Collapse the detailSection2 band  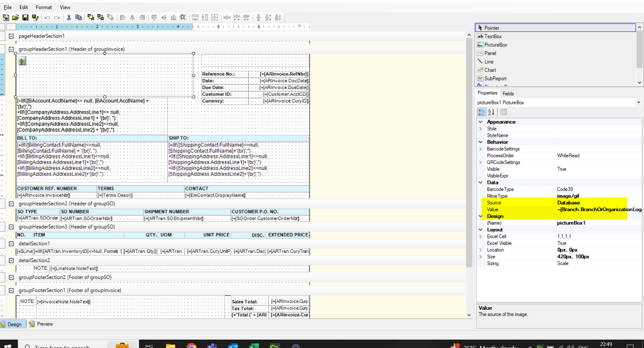tap(11, 260)
